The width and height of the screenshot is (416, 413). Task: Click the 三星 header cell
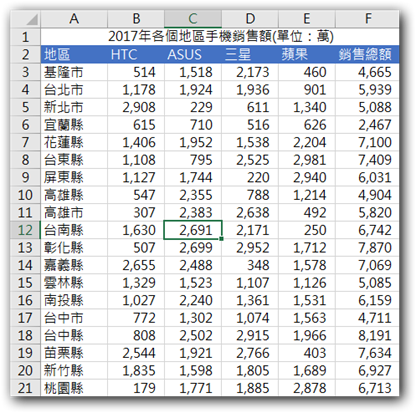pyautogui.click(x=250, y=54)
